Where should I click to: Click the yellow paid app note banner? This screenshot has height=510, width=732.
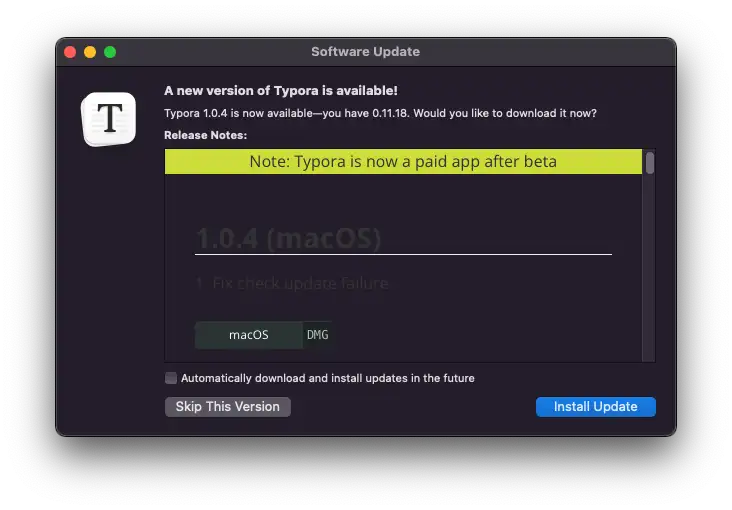coord(403,162)
